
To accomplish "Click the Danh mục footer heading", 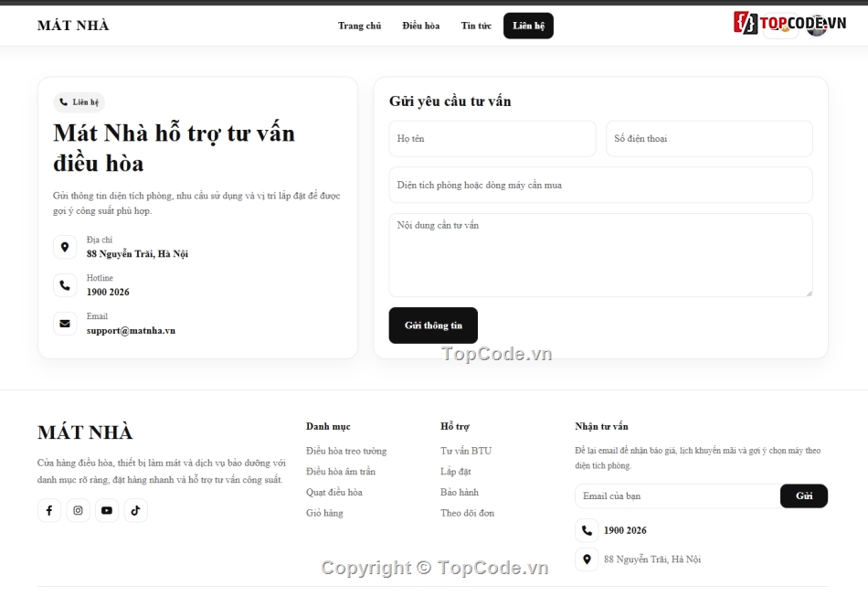I will 328,426.
